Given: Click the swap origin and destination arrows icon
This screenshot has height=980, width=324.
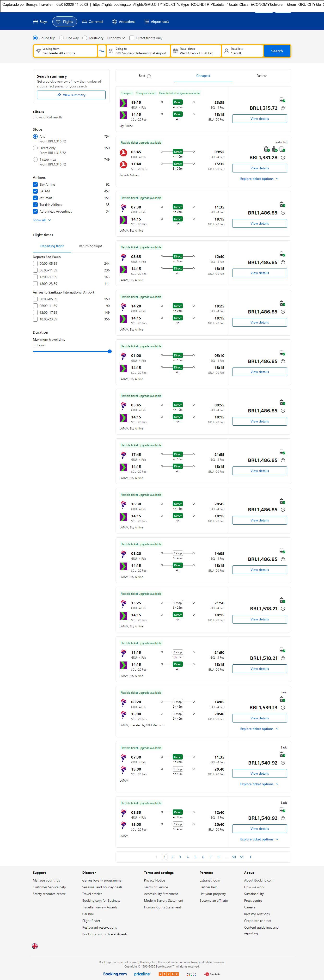Looking at the screenshot, I should [102, 51].
